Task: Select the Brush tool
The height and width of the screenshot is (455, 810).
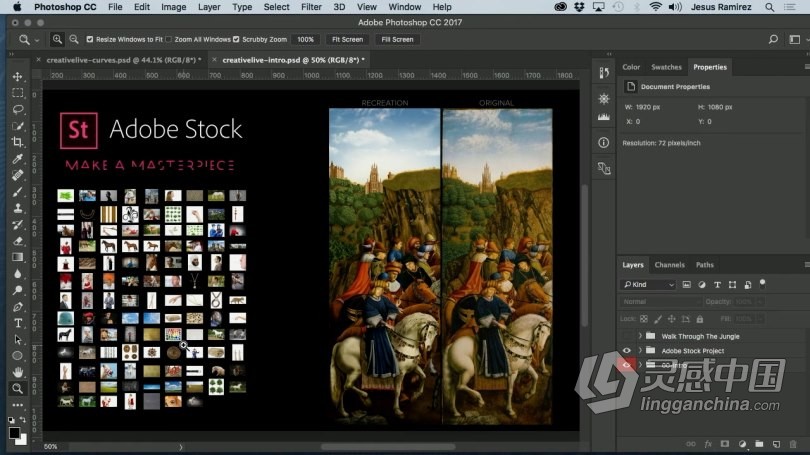Action: click(18, 192)
